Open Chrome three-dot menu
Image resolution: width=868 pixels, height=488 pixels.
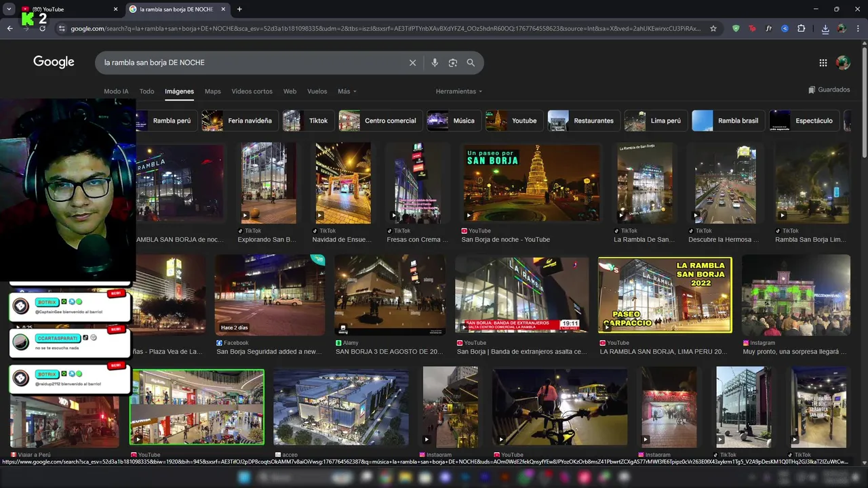tap(858, 28)
